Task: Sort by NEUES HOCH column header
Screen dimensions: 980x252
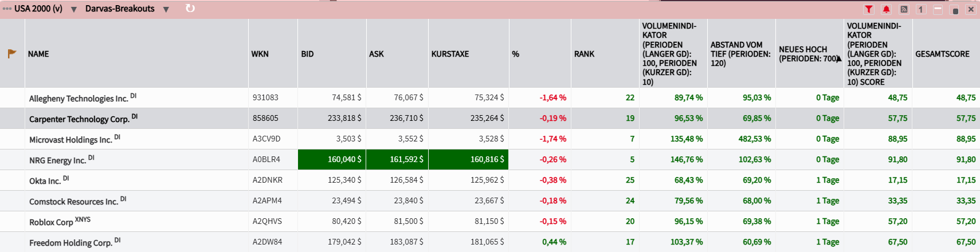Action: [x=809, y=54]
